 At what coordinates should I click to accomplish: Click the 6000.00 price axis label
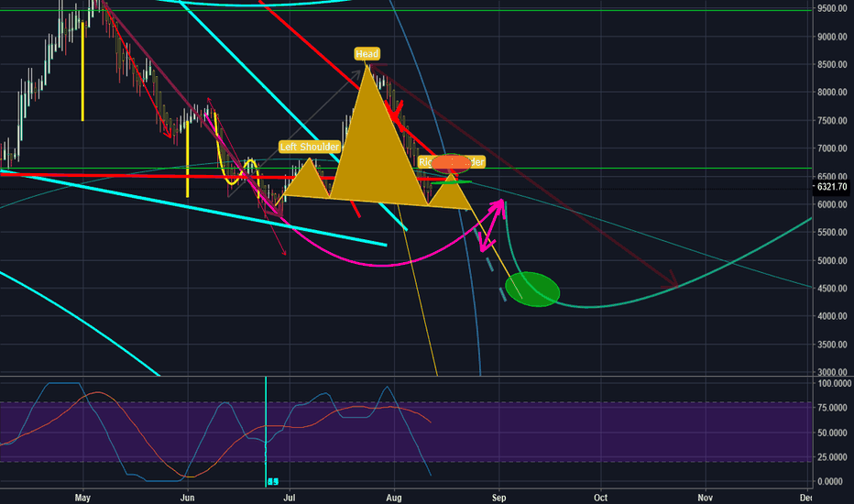point(832,204)
